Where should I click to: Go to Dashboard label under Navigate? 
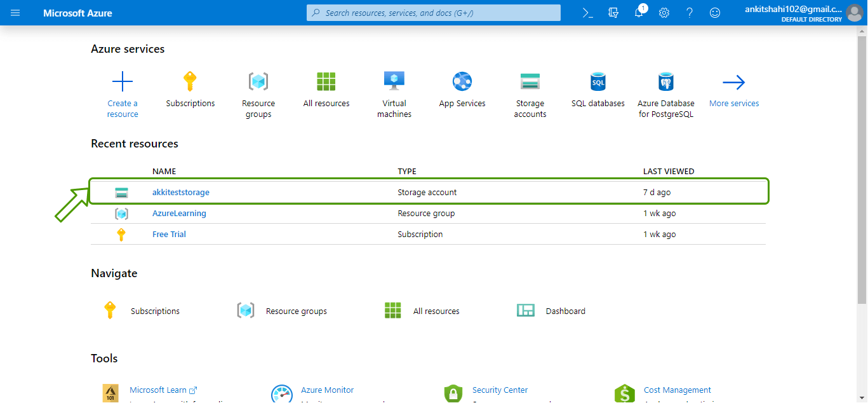pyautogui.click(x=566, y=311)
